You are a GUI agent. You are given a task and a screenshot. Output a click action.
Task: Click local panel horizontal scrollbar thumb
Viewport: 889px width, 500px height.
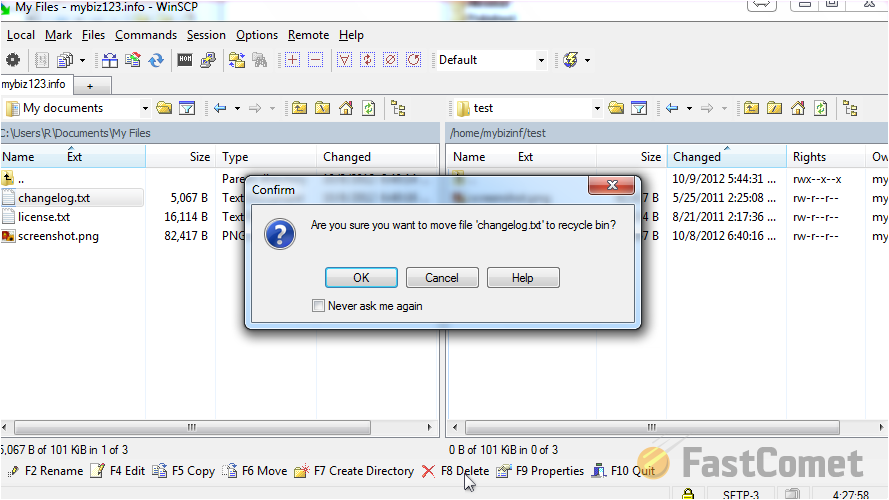[192, 427]
